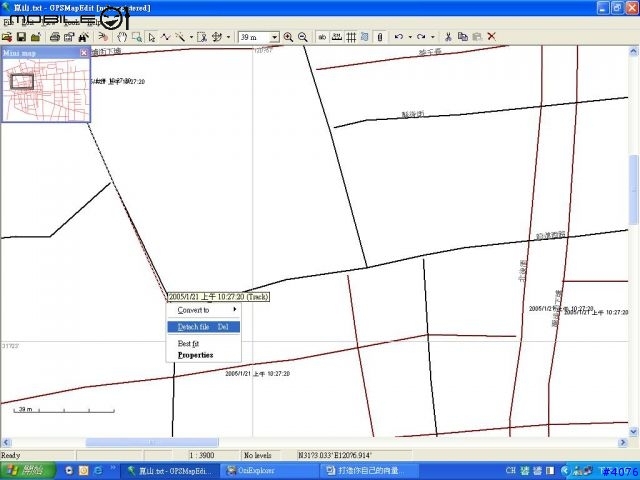Select the zoom rectangle tool
Viewport: 640px width, 480px height.
pyautogui.click(x=137, y=37)
